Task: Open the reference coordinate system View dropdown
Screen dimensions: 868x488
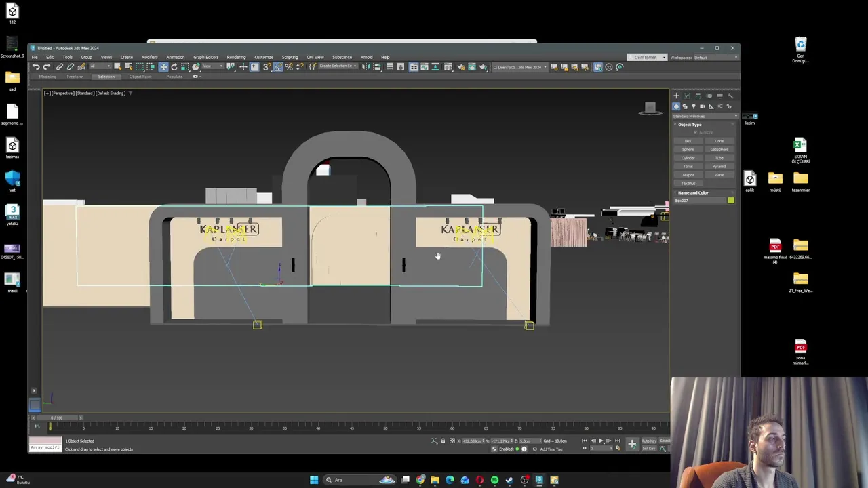Action: (214, 67)
